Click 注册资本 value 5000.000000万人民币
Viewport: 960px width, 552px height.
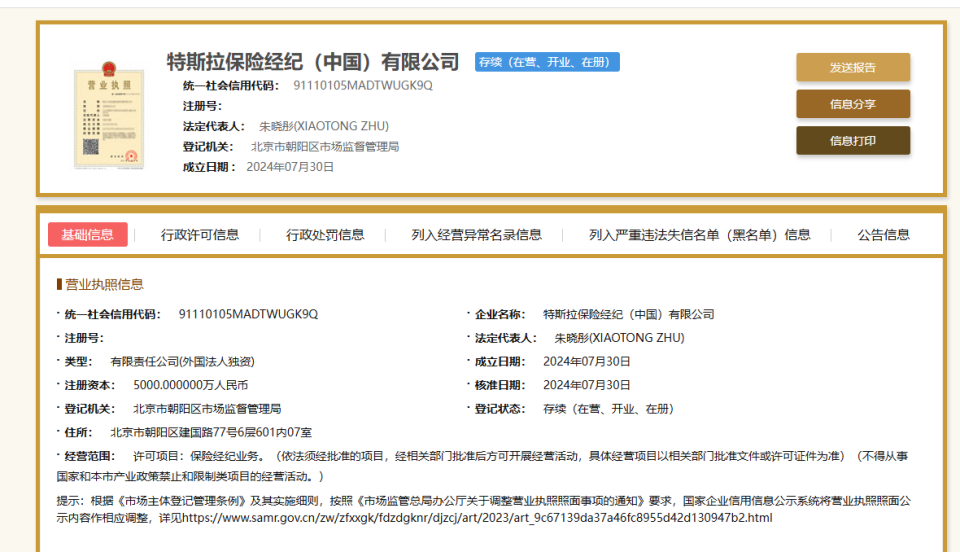190,385
